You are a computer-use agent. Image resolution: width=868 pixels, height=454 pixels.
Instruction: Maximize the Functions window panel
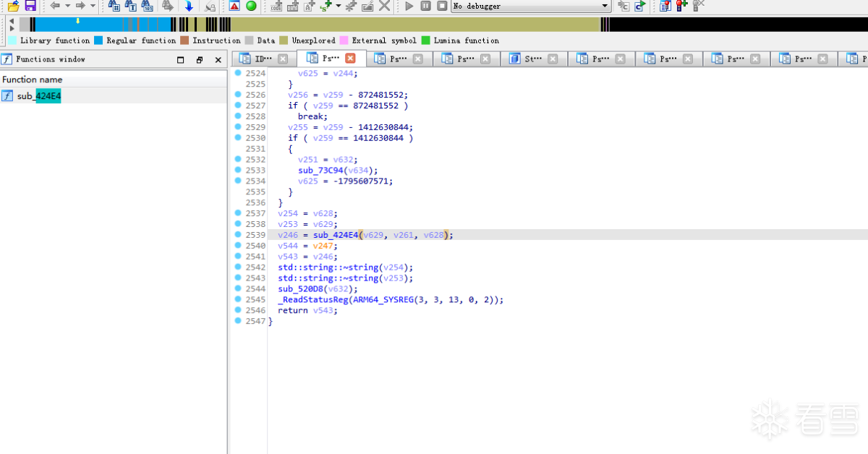(x=181, y=60)
